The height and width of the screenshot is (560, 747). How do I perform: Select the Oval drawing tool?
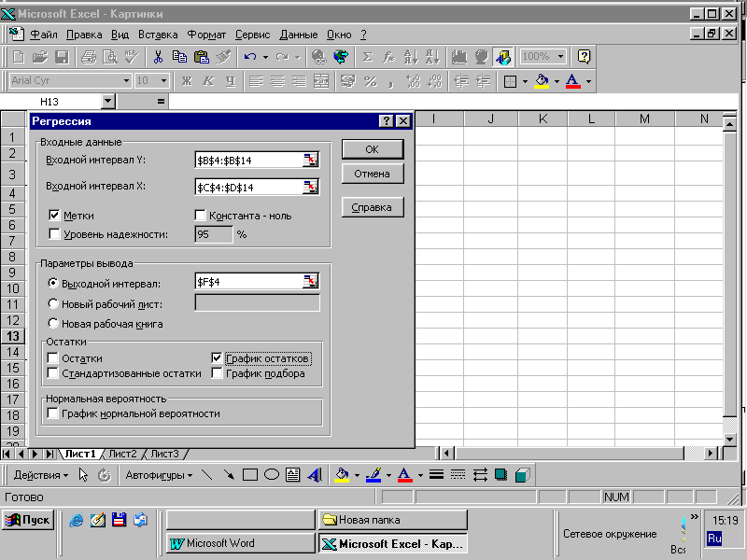point(272,475)
